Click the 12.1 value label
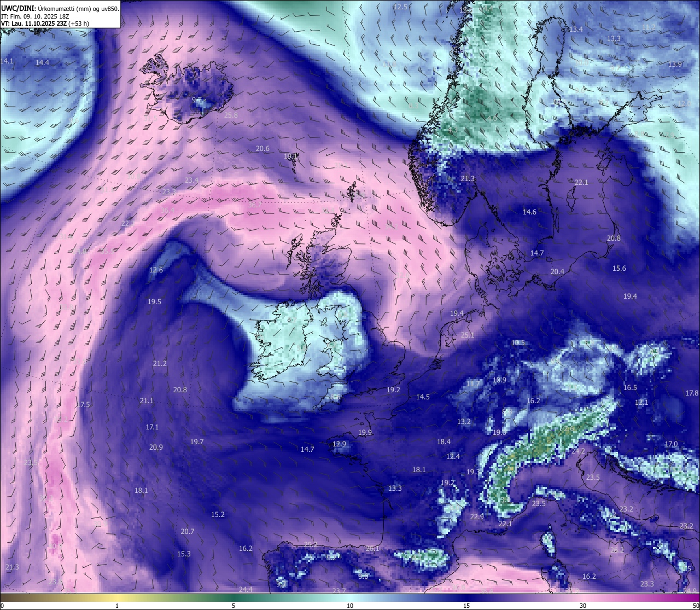This screenshot has height=610, width=700. click(641, 403)
